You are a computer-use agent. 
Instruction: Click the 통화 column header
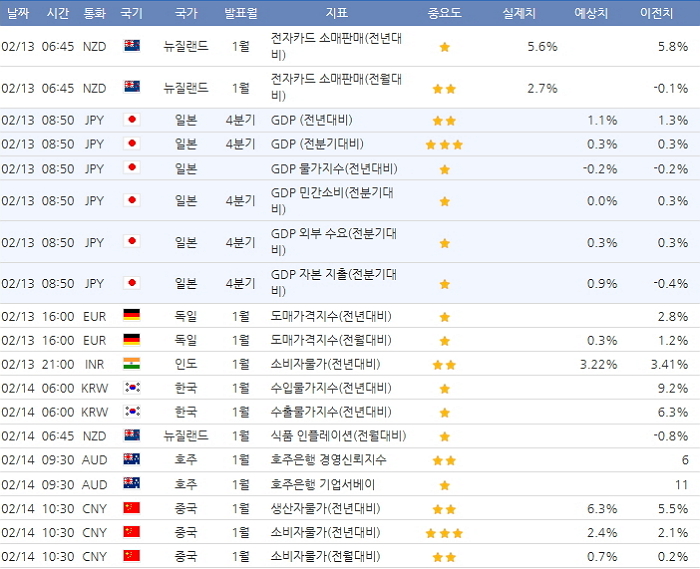95,13
